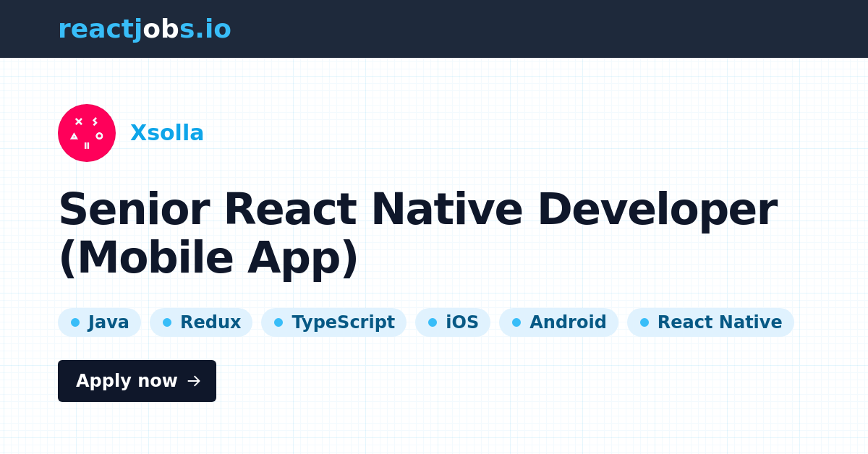Select the React Native skill tag
The image size is (868, 454).
pyautogui.click(x=710, y=322)
